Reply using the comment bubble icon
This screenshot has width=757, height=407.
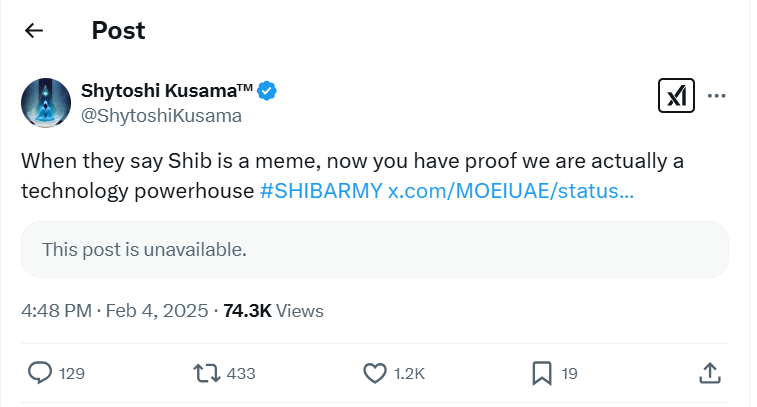40,373
